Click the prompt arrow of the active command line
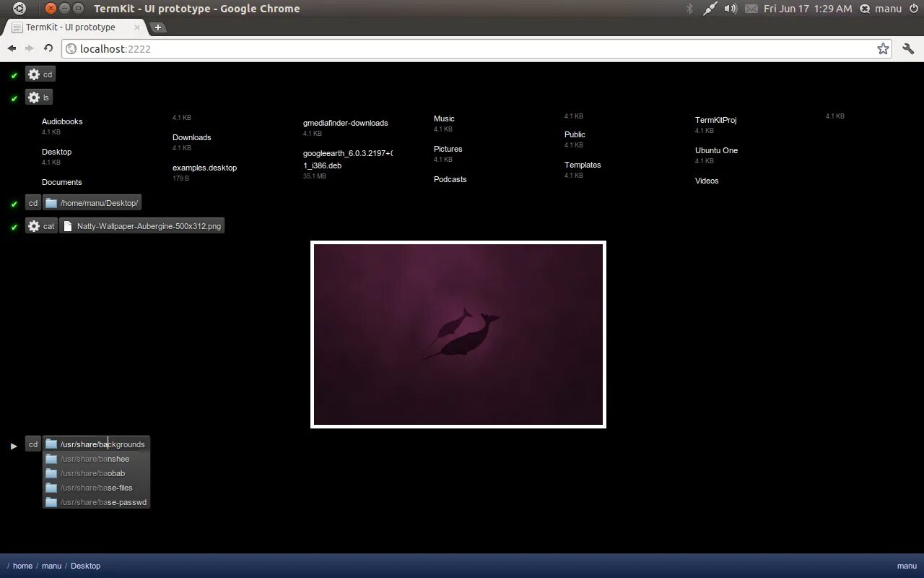924x578 pixels. (14, 446)
